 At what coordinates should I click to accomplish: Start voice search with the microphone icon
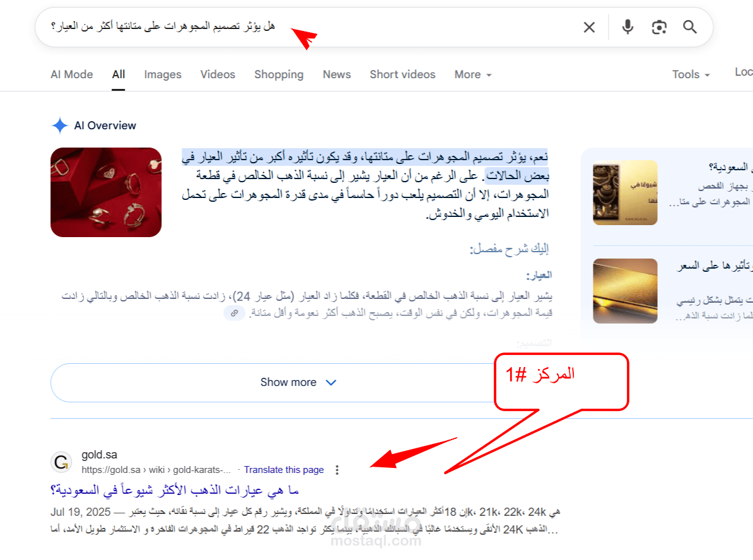pyautogui.click(x=627, y=27)
